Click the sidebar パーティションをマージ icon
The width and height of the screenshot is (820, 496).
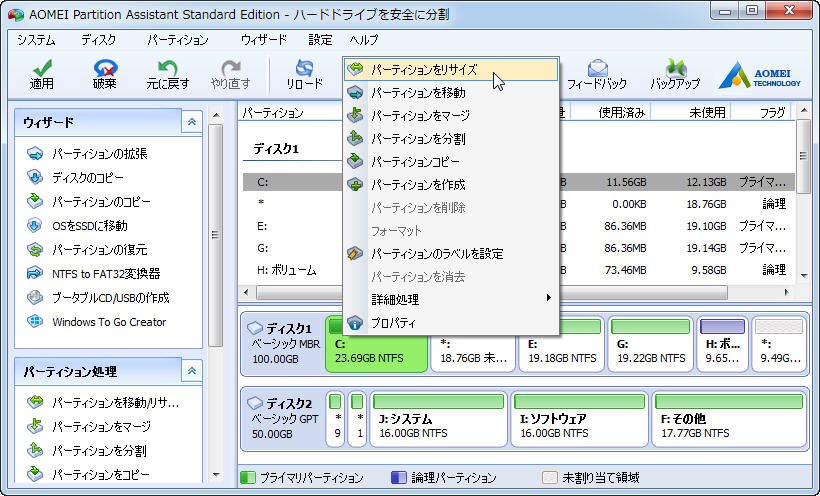click(35, 426)
